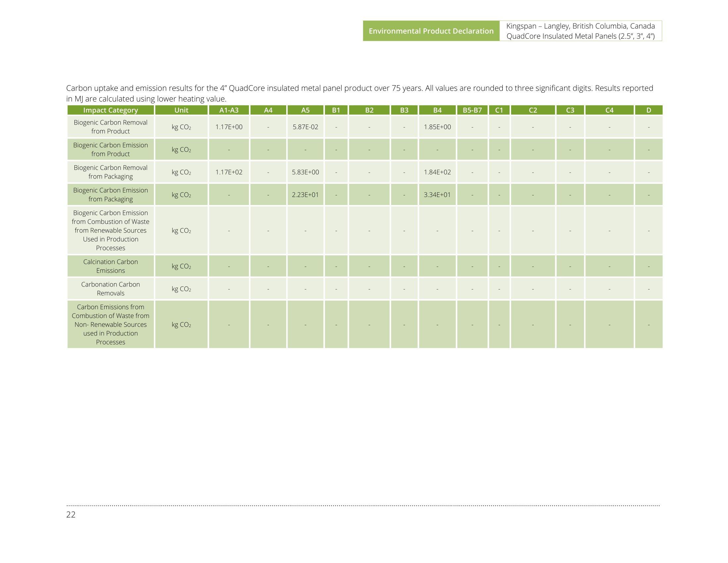Click 'kg CO2' unit in Calcination Carbon Emissions row
Viewport: 728px width, 563px height.
(181, 266)
